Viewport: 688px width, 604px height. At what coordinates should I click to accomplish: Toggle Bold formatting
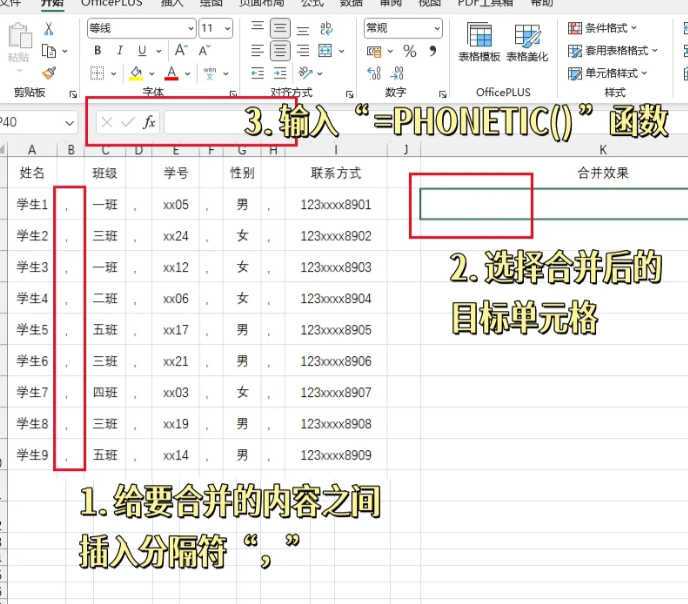point(98,50)
